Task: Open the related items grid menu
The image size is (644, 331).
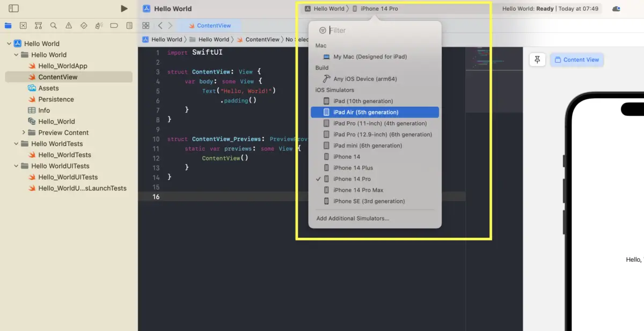Action: [146, 26]
